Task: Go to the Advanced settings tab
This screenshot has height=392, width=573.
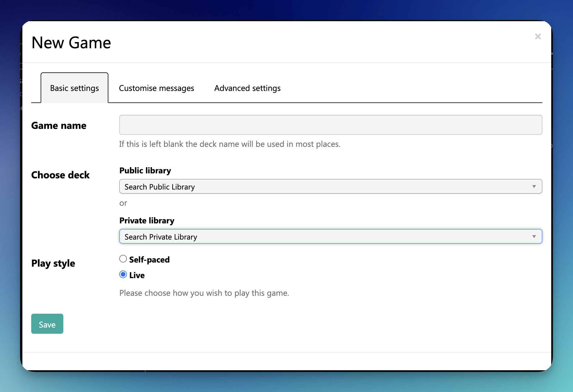Action: [247, 88]
